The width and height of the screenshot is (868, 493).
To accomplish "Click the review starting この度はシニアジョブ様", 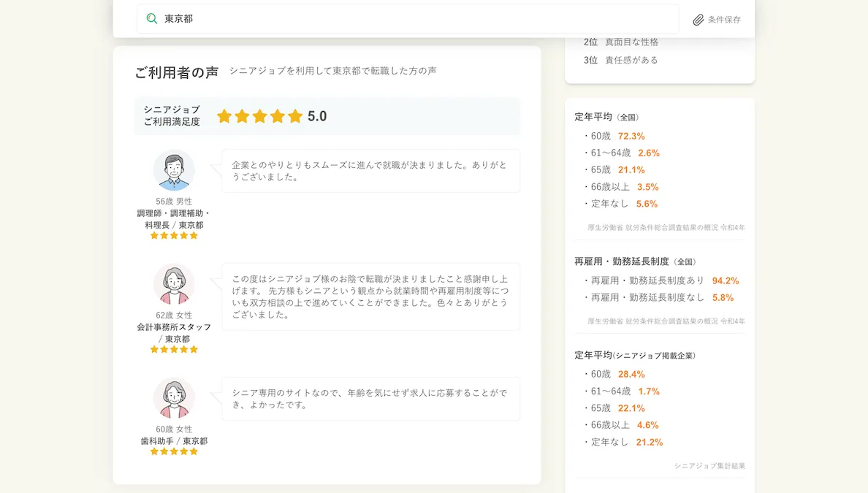I will pyautogui.click(x=370, y=297).
